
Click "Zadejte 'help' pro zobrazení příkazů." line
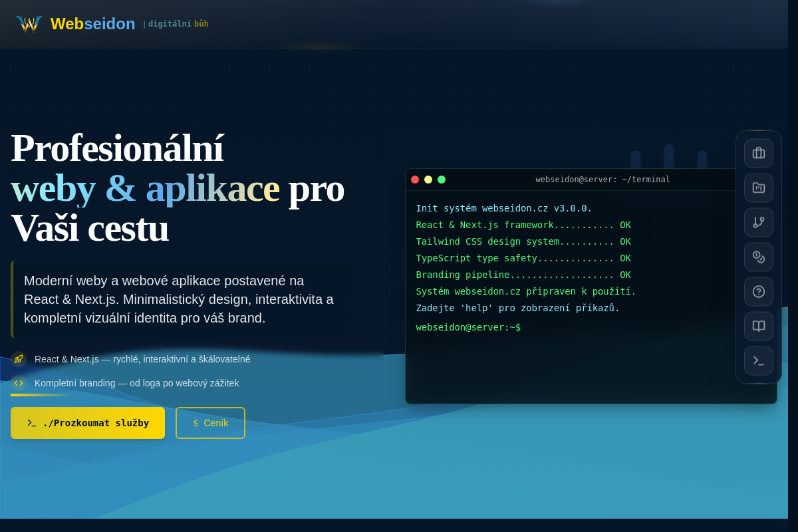point(518,308)
